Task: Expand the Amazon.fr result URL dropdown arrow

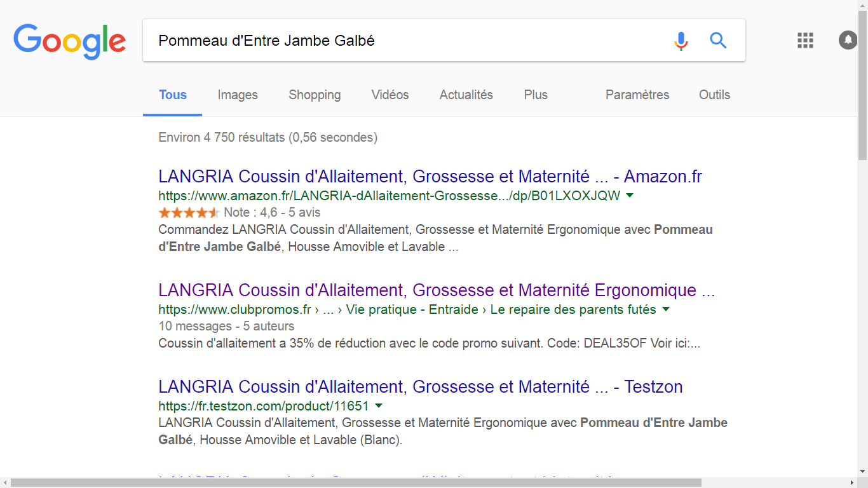Action: (629, 195)
